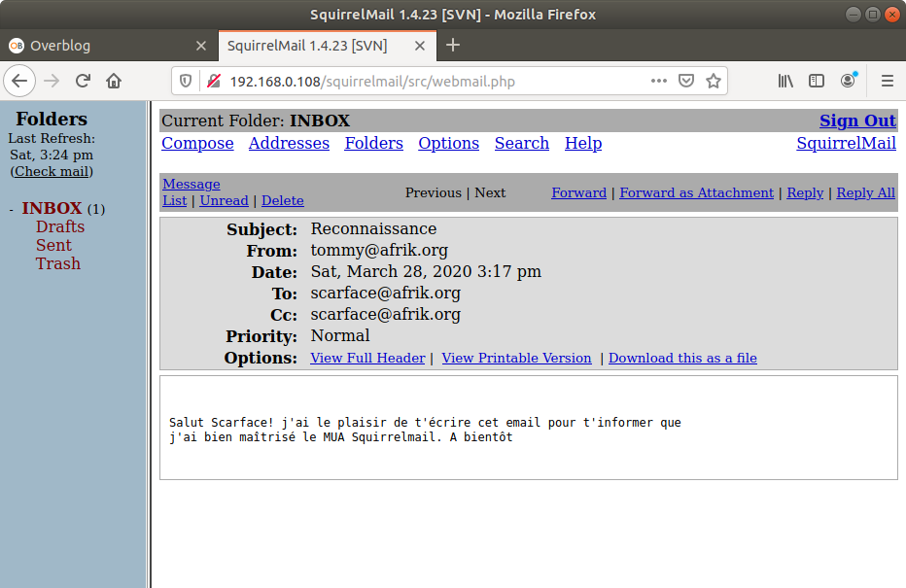Click Download this as a file
906x588 pixels.
click(x=682, y=358)
